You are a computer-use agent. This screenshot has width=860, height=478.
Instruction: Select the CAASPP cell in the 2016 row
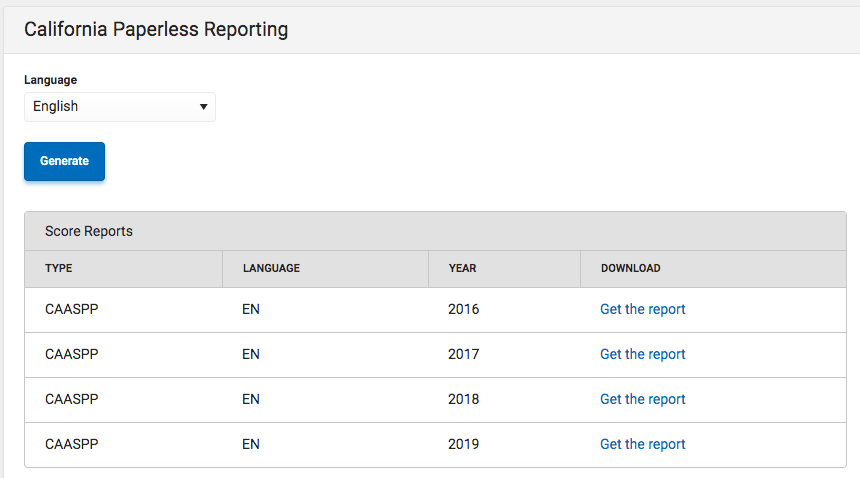click(x=72, y=309)
